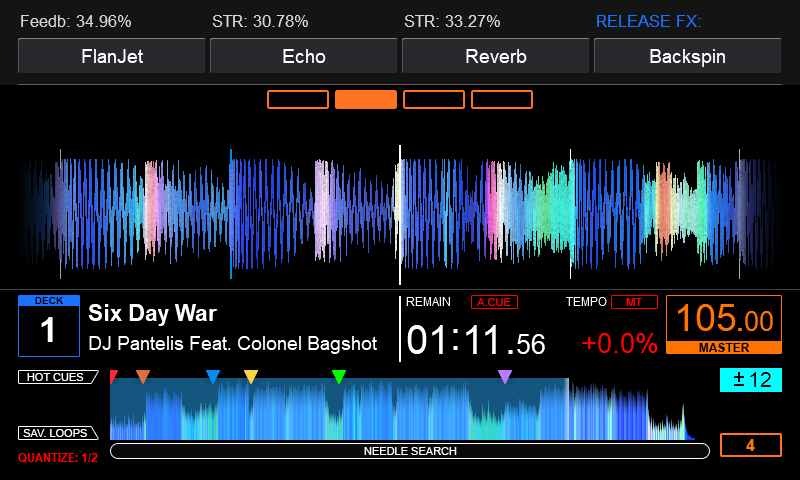Click the artist DJ Pantelis Feat. Colonel Bagshot
Viewport: 800px width, 480px height.
tap(233, 344)
